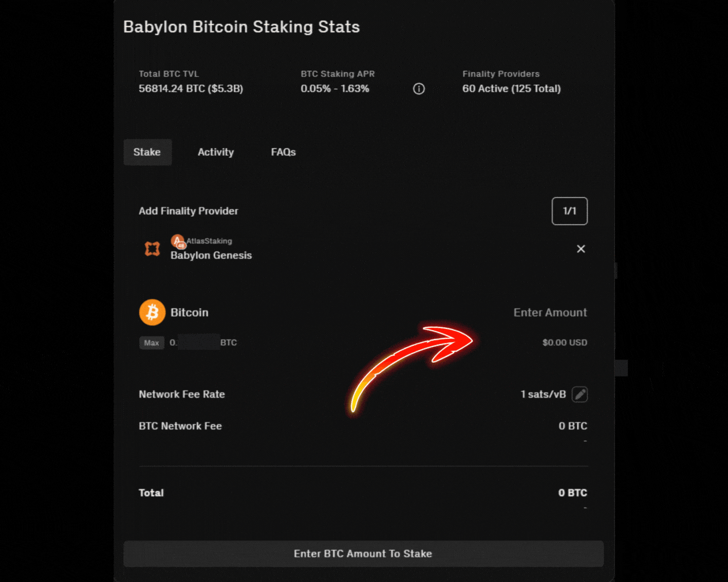Screen dimensions: 728x582
Task: Click the 60 Active finality providers stat
Action: tap(511, 88)
